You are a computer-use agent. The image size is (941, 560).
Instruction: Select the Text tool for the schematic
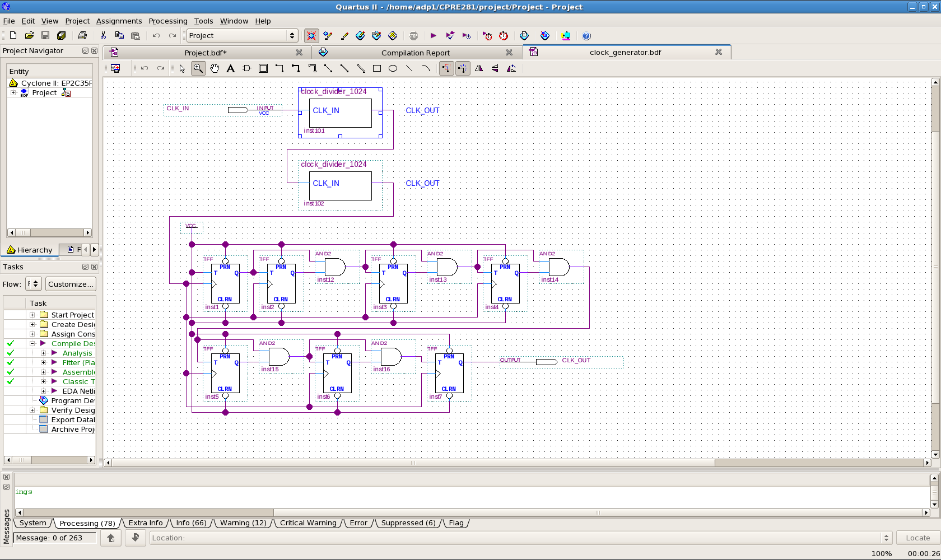click(231, 68)
